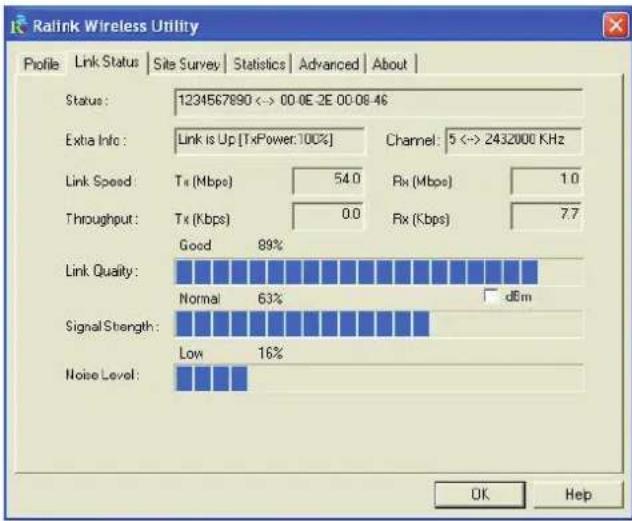Click the 'Link Speed:' label
Screen dimensions: 632x521
pos(100,181)
